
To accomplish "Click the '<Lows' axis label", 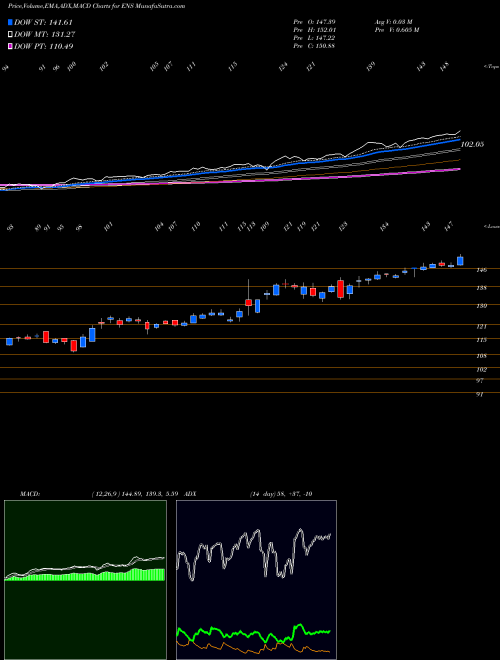I will 491,226.
